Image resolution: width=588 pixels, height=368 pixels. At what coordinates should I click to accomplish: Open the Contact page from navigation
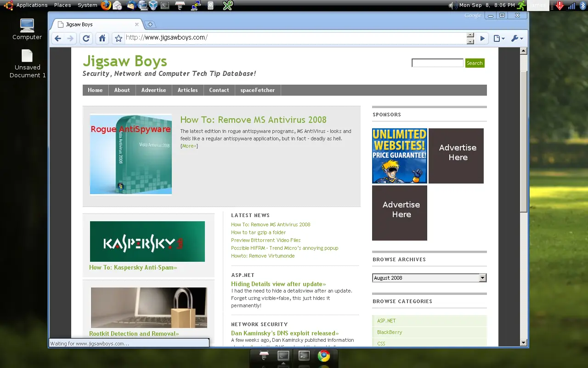point(219,90)
